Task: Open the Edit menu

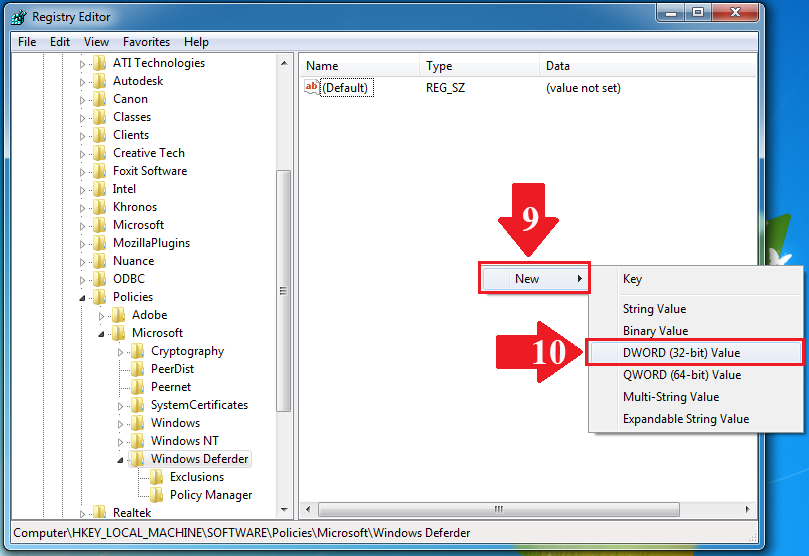Action: (60, 42)
